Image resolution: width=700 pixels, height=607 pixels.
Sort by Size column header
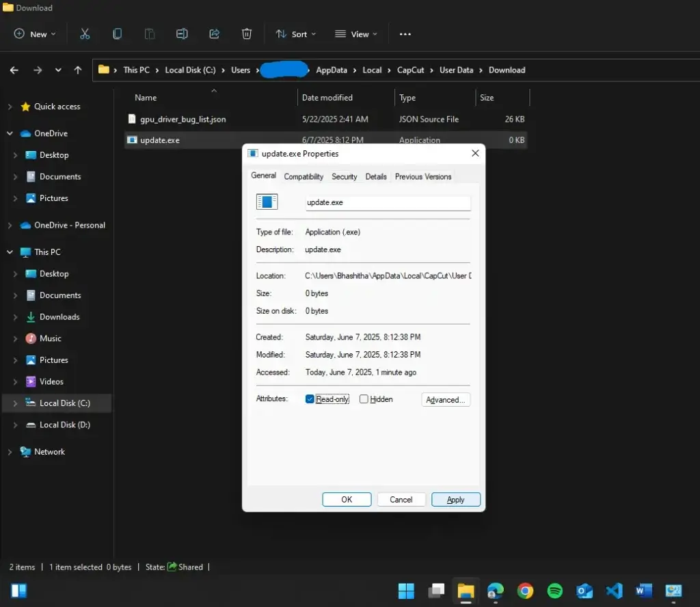(x=487, y=98)
